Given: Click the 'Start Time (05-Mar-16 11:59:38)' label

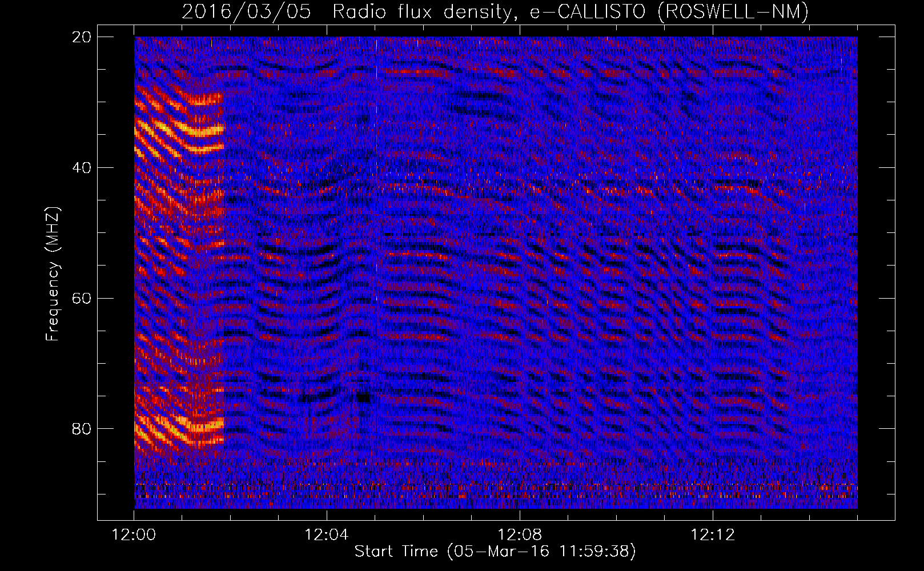Looking at the screenshot, I should (x=495, y=552).
